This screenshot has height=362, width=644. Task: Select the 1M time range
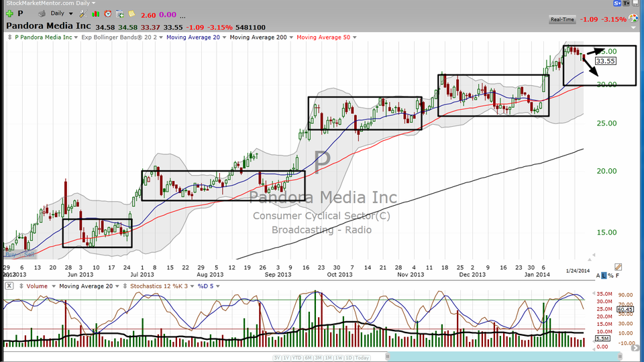[x=328, y=358]
